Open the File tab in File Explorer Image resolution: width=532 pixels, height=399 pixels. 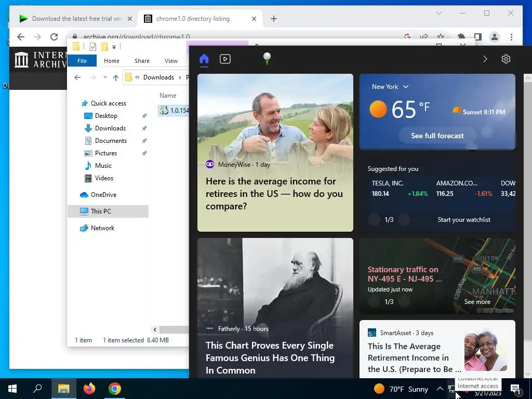point(82,61)
